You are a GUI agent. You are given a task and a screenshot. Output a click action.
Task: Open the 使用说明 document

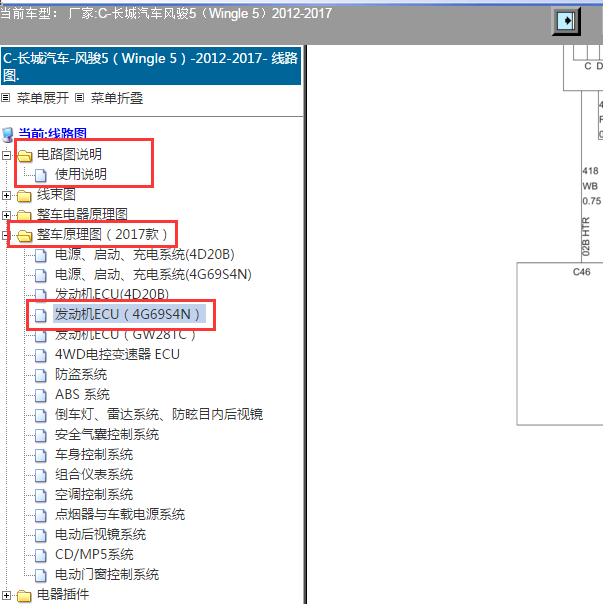click(81, 174)
